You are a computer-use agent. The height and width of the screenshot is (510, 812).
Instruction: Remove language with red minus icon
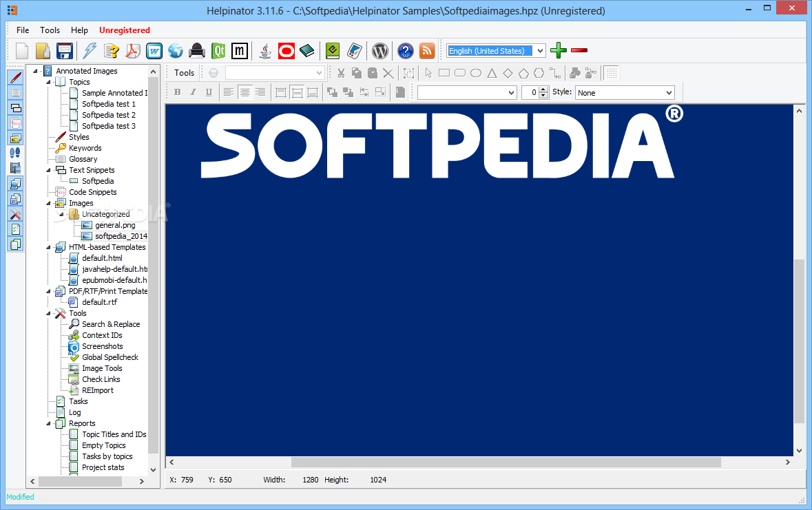click(579, 50)
